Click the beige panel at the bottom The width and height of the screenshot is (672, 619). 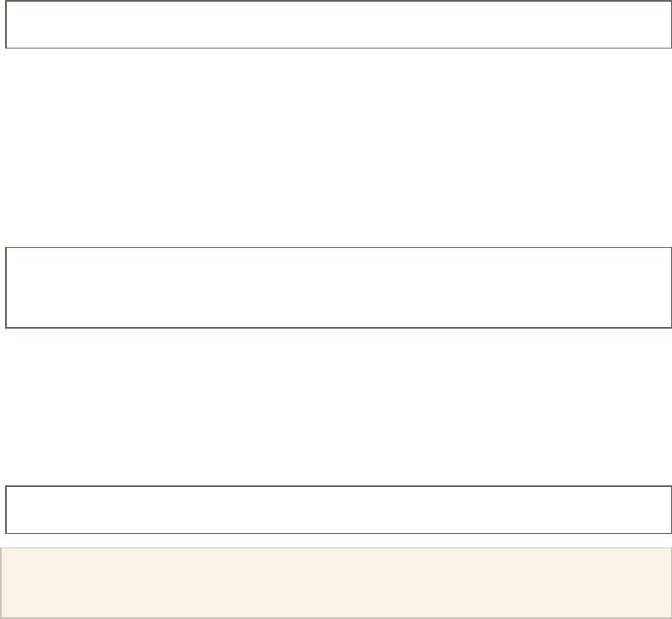[x=336, y=583]
